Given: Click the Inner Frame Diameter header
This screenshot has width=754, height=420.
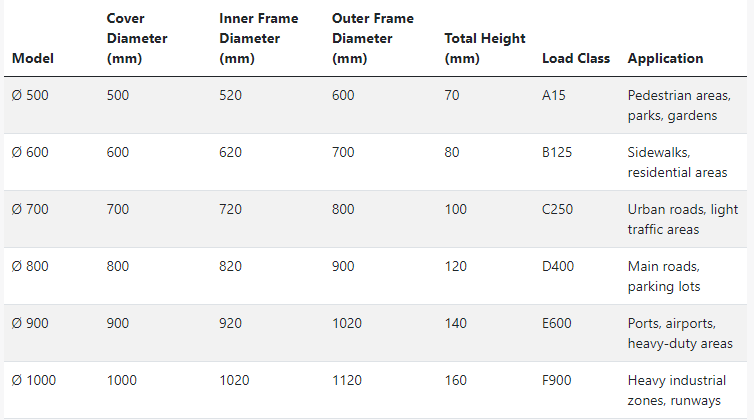Looking at the screenshot, I should pos(259,38).
